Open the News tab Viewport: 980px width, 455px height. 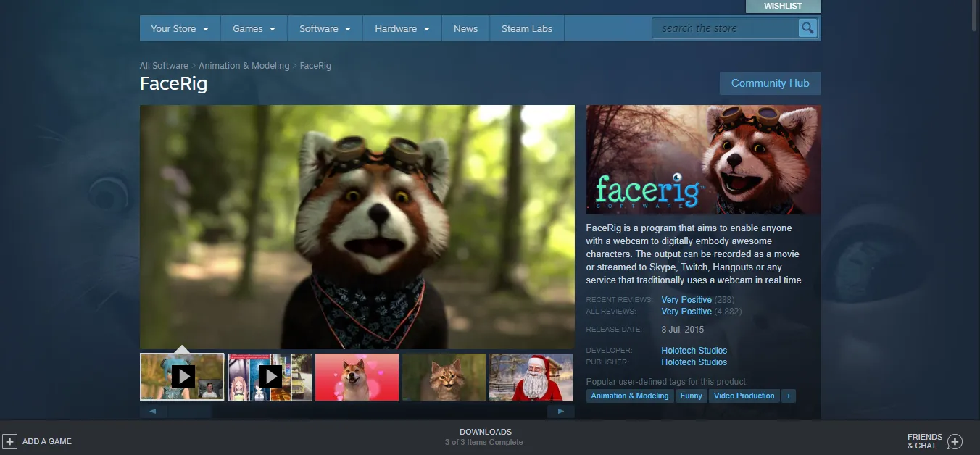[465, 29]
